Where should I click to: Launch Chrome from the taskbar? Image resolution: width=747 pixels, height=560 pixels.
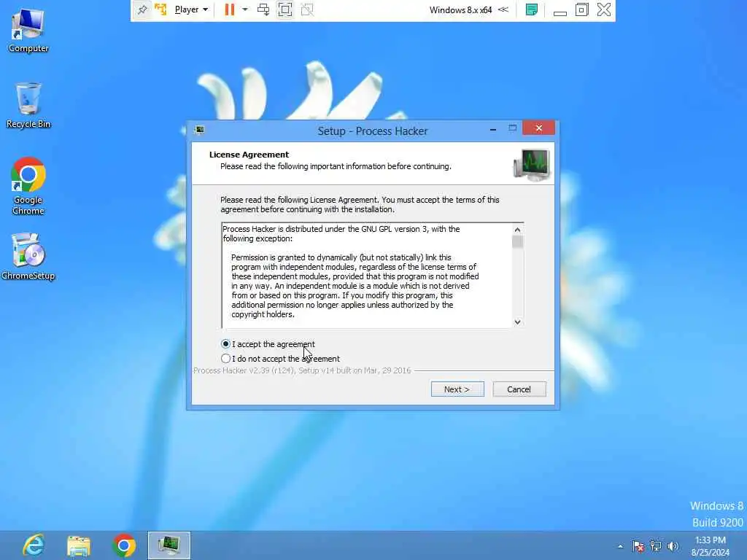coord(124,545)
